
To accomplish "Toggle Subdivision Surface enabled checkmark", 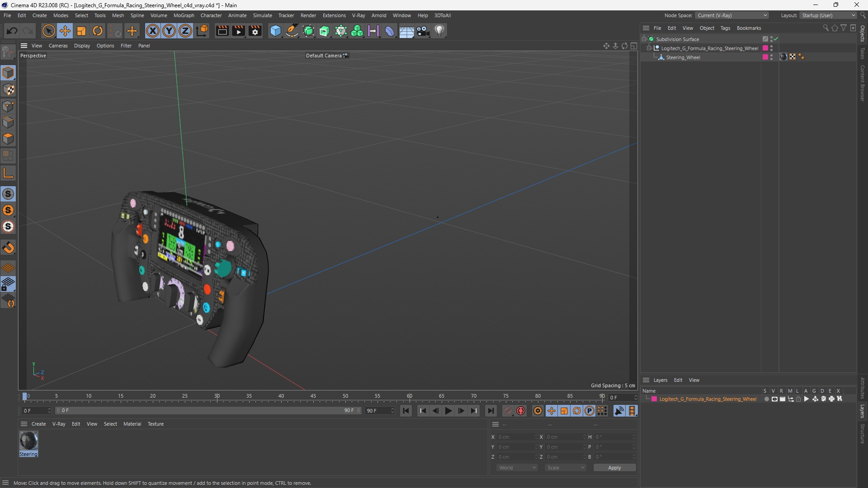I will tap(776, 39).
